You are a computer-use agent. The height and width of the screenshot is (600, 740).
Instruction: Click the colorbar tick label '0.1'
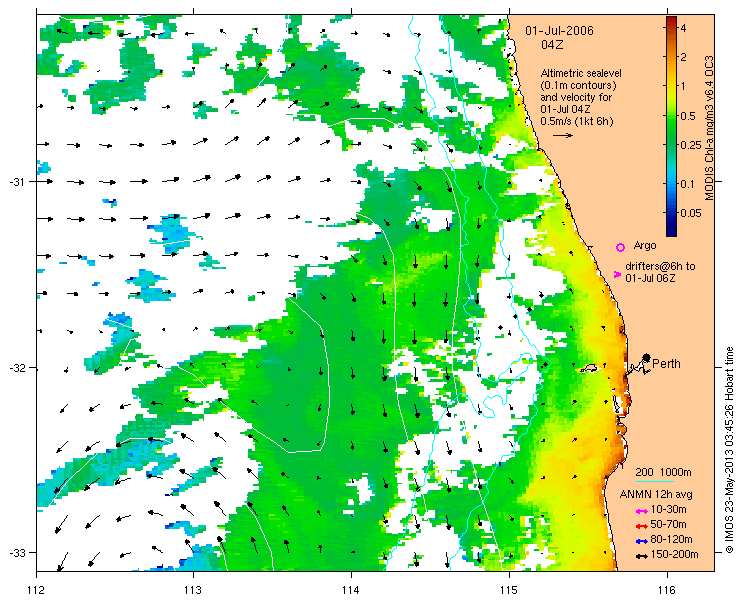pyautogui.click(x=688, y=184)
